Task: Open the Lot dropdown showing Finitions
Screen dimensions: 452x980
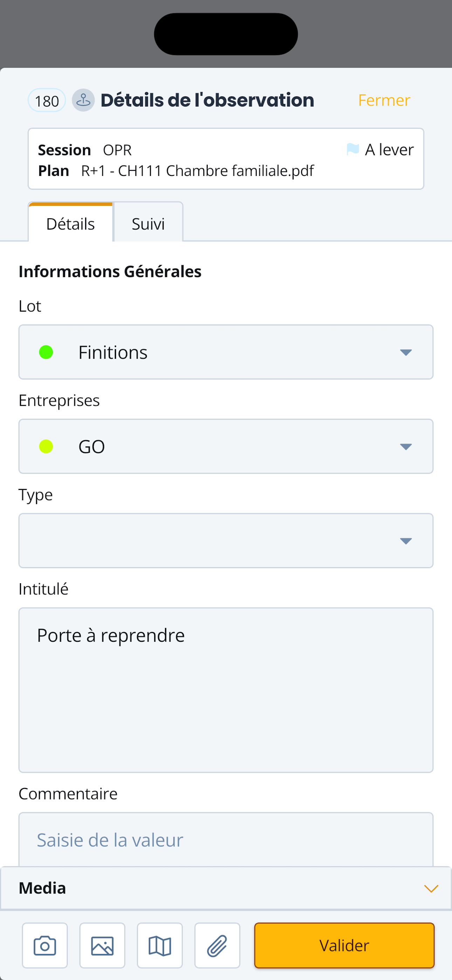Action: tap(226, 352)
